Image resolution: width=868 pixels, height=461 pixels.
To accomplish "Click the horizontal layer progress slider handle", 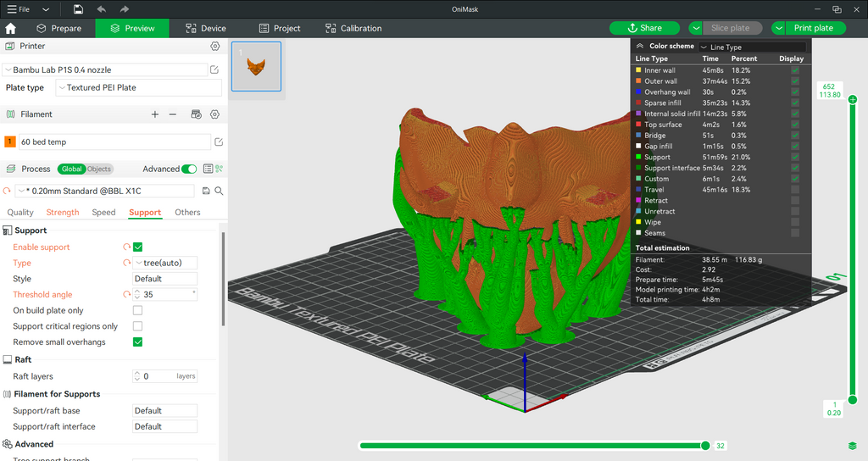I will pos(705,446).
